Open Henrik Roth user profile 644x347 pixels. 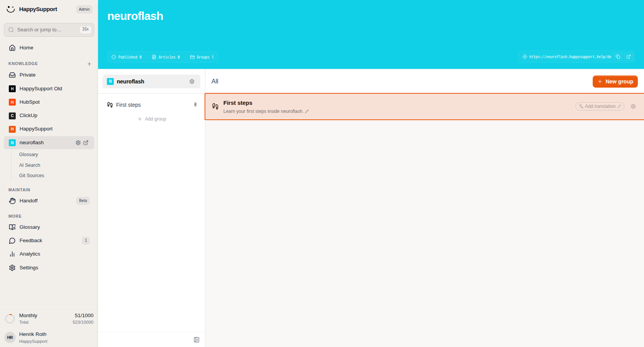click(x=49, y=337)
